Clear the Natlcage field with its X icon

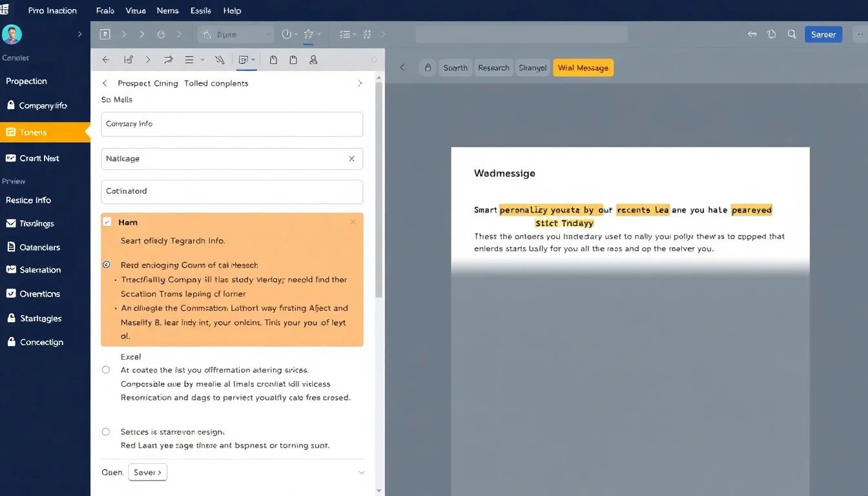pos(351,159)
